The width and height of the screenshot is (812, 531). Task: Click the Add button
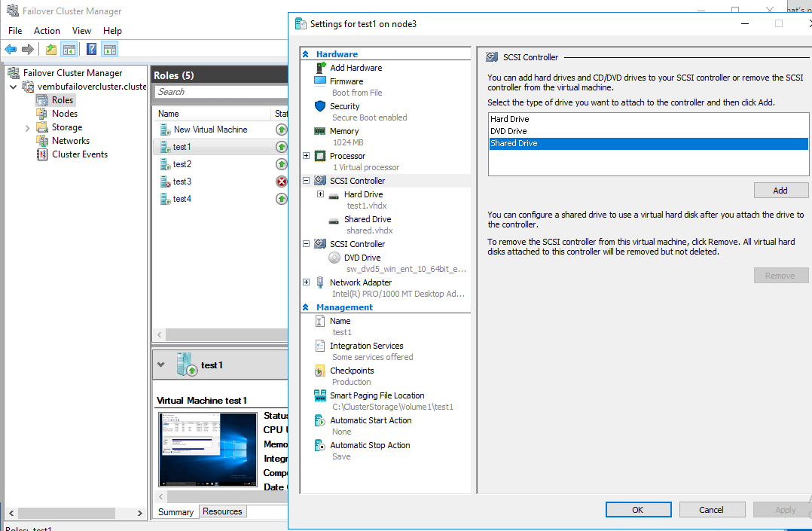point(780,190)
